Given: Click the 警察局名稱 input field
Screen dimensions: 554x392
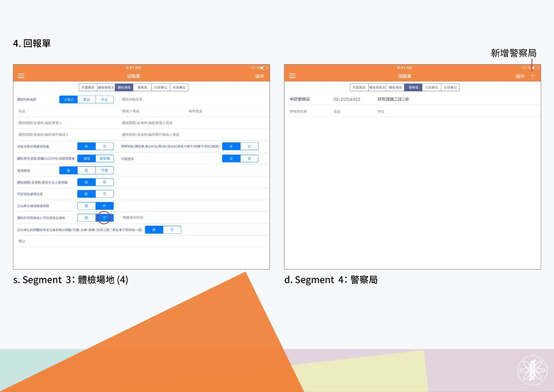Looking at the screenshot, I should [309, 111].
